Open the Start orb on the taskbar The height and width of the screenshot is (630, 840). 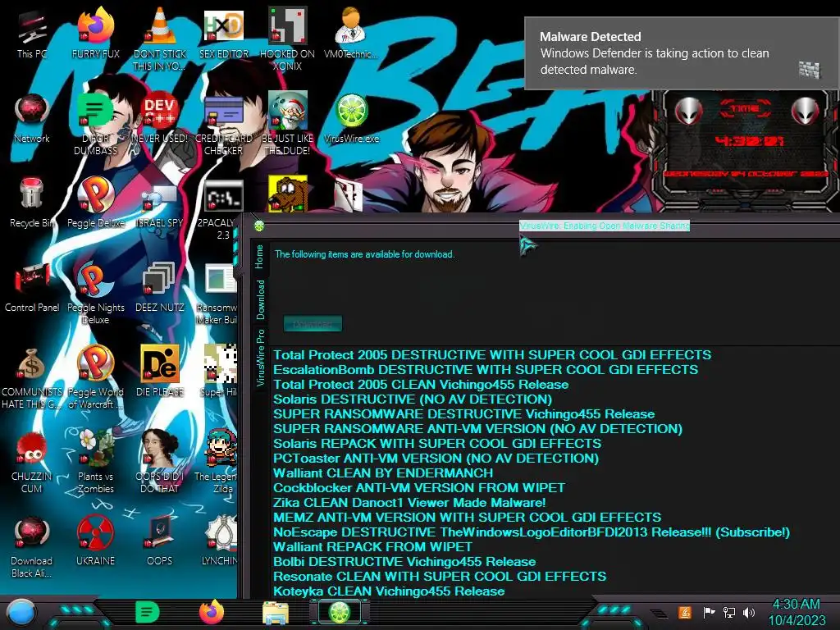(x=21, y=613)
